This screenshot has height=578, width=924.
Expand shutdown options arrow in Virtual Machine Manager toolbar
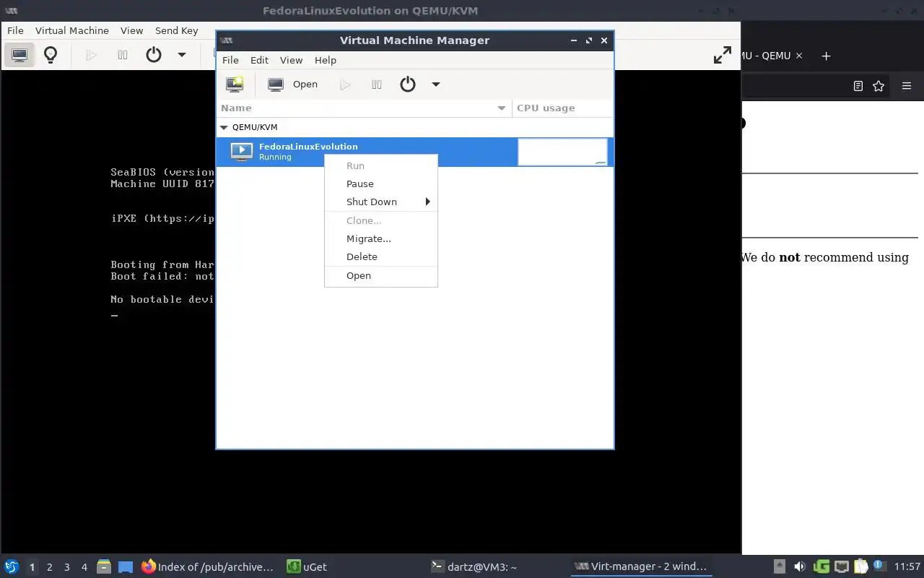tap(436, 85)
